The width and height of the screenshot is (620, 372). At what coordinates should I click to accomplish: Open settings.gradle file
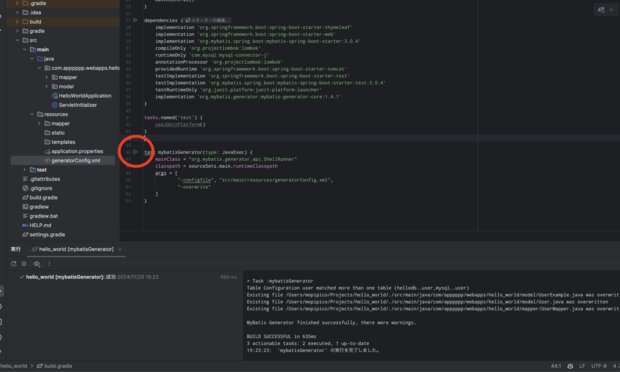click(x=43, y=235)
